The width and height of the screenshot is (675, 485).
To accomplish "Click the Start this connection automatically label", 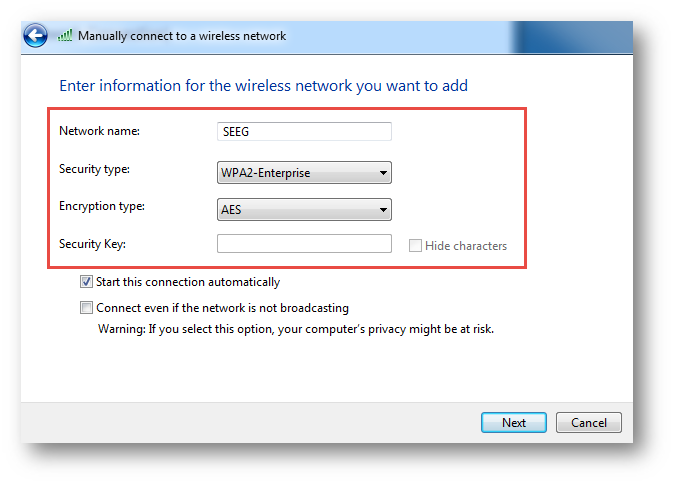I will pyautogui.click(x=188, y=282).
